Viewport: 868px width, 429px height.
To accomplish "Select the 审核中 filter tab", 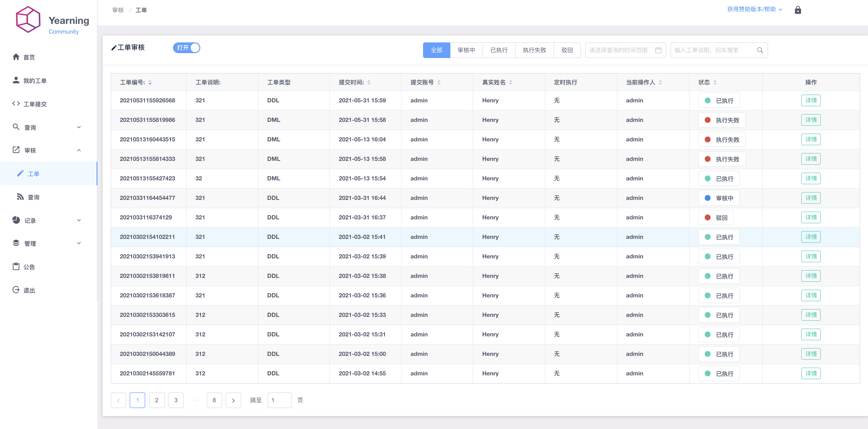I will (466, 50).
